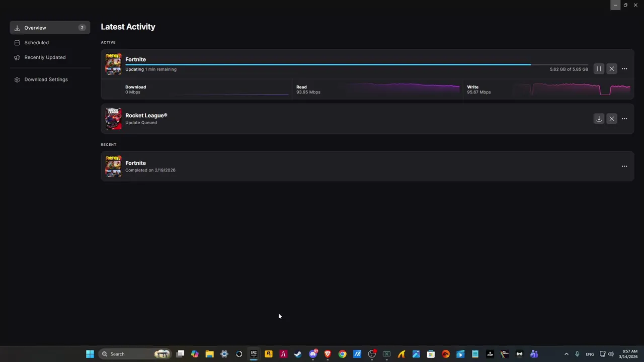
Task: Open Epic Games Launcher taskbar icon
Action: (x=254, y=354)
